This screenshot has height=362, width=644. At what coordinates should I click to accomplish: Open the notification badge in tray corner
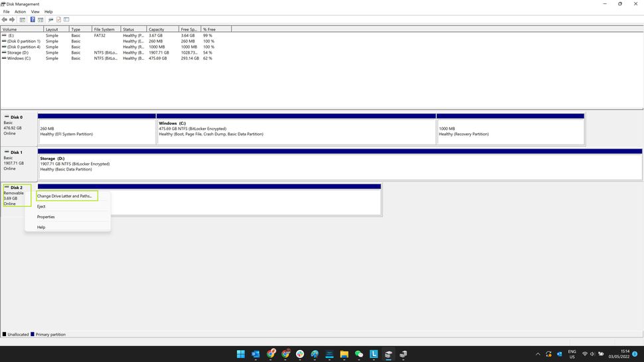tap(635, 354)
